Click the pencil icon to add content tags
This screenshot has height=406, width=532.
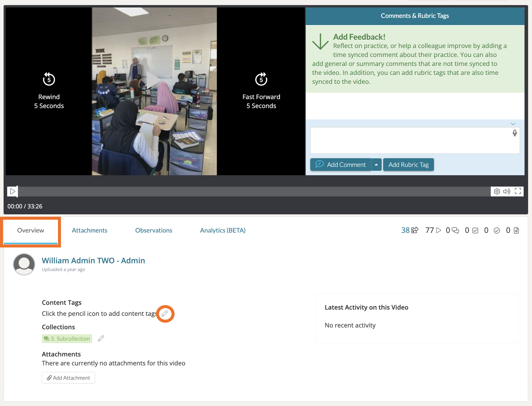tap(165, 314)
